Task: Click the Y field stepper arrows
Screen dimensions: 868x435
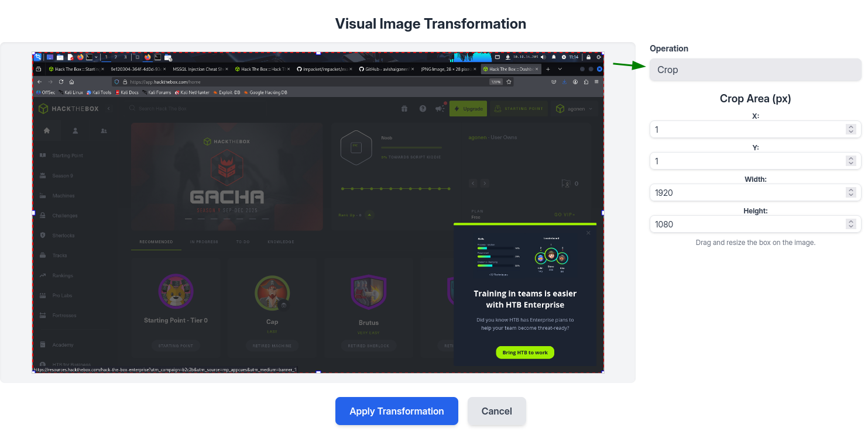Action: (x=850, y=161)
